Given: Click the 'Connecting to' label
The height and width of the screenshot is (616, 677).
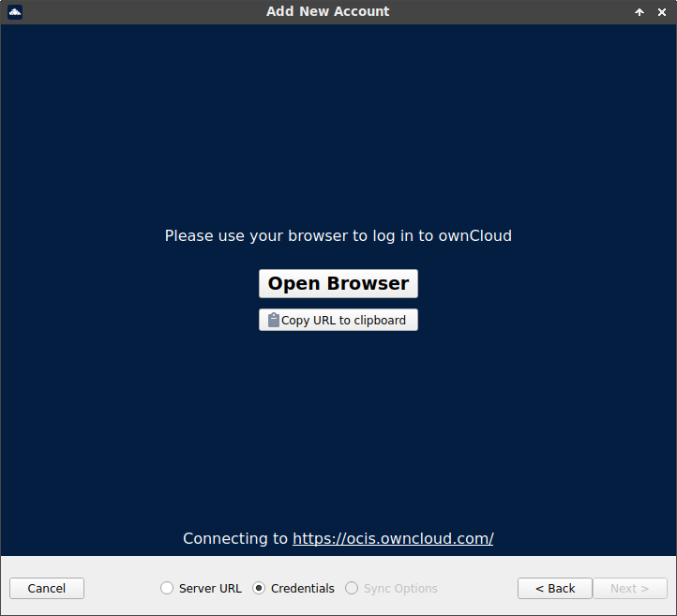Looking at the screenshot, I should (x=235, y=538).
